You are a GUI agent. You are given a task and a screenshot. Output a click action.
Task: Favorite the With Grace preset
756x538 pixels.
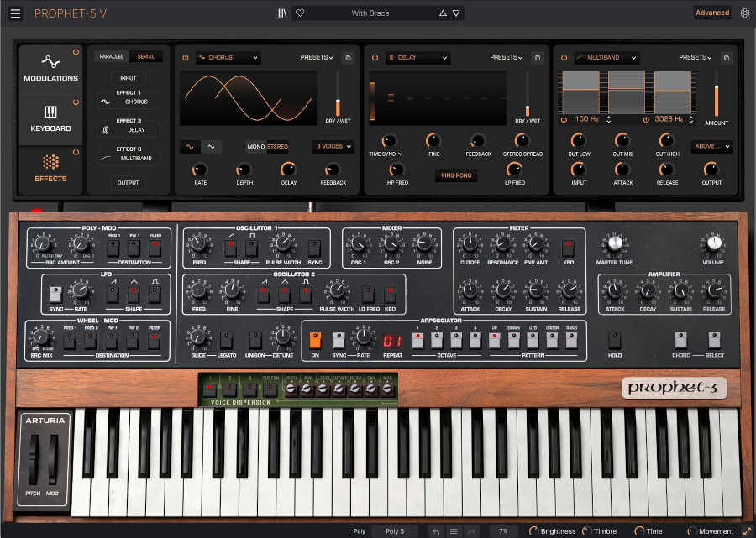(x=301, y=13)
